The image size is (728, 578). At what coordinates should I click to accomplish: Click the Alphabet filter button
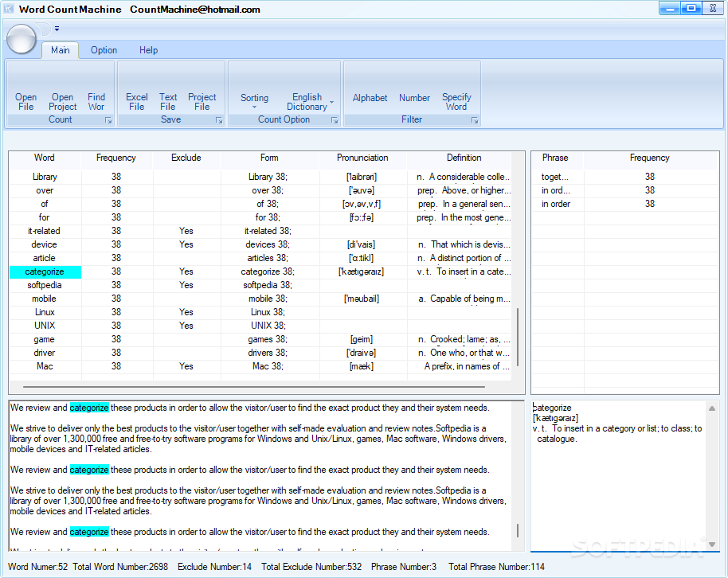click(370, 98)
